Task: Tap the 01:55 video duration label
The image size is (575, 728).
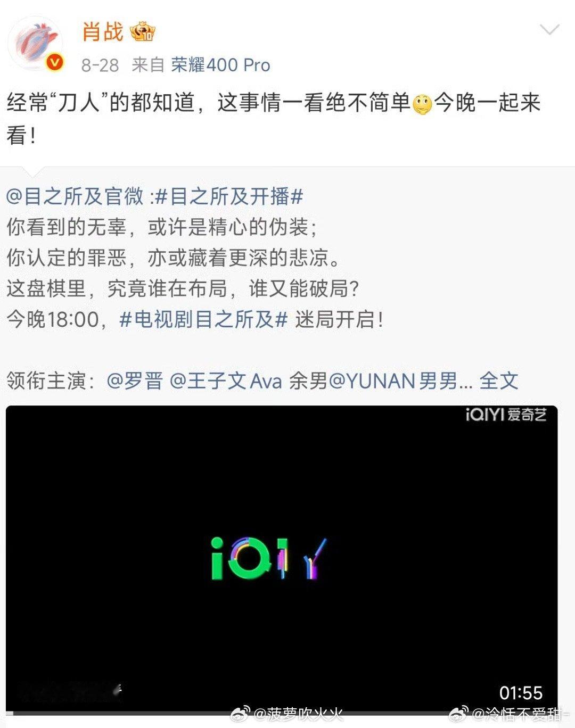Action: point(521,692)
